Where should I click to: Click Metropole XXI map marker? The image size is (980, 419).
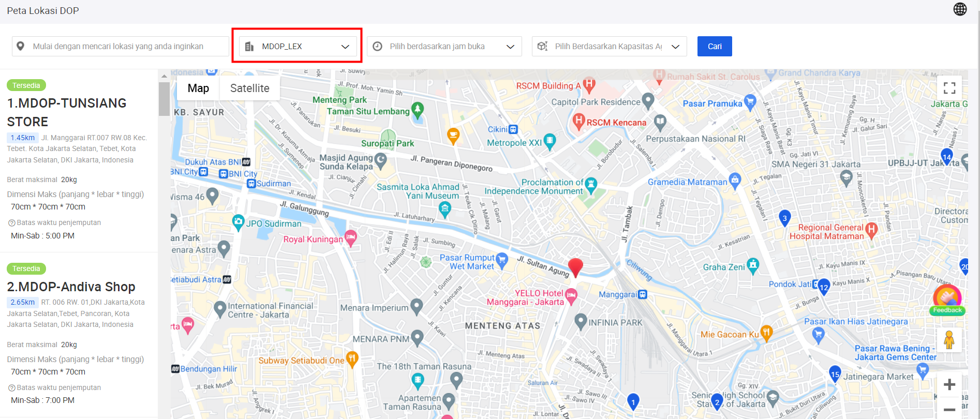(550, 141)
